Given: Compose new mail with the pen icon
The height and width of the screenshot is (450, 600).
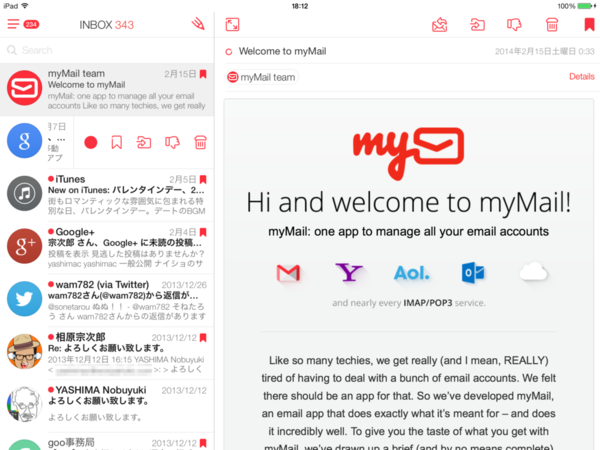Looking at the screenshot, I should pos(198,24).
